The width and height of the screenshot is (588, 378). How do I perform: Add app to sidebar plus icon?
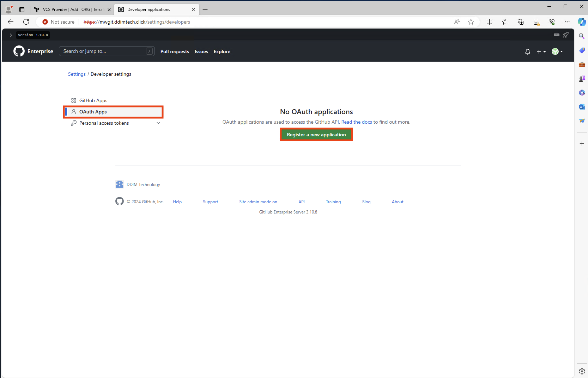(x=582, y=143)
